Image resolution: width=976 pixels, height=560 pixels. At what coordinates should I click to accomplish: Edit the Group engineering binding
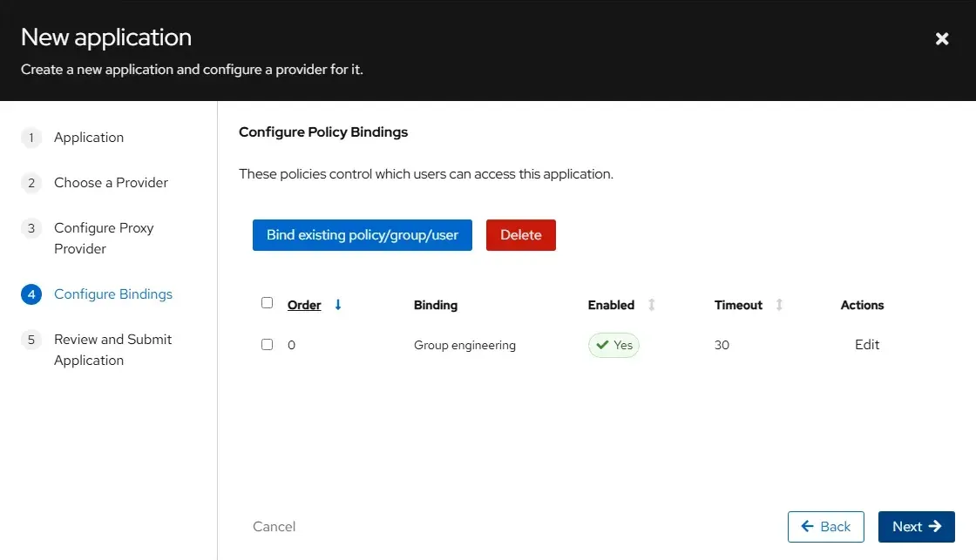[x=866, y=345]
